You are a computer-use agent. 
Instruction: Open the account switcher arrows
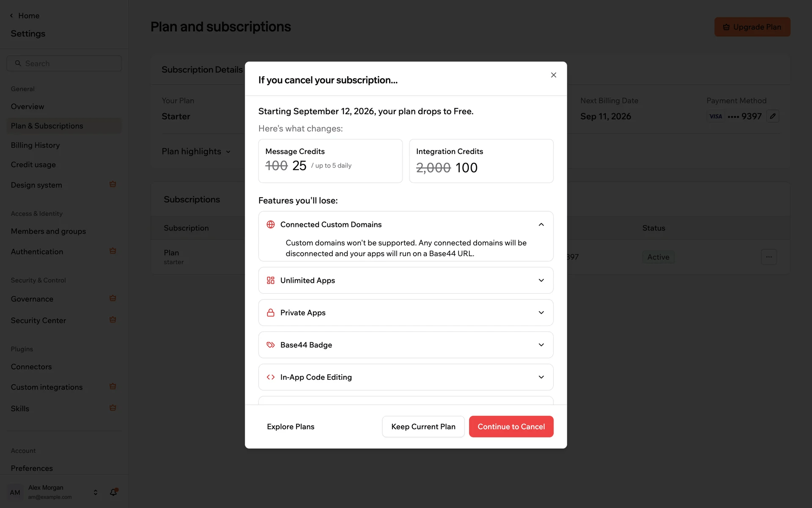click(96, 492)
